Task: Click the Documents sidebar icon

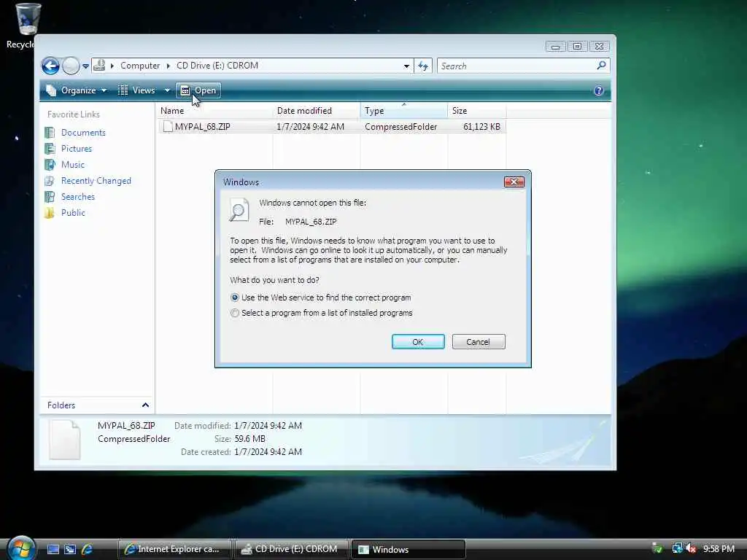Action: pyautogui.click(x=50, y=133)
